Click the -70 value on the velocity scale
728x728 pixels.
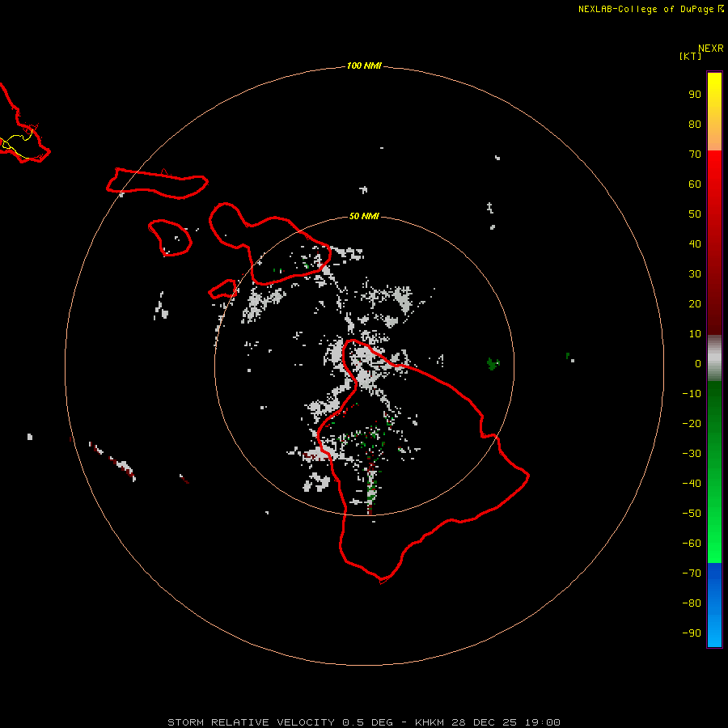click(x=692, y=574)
